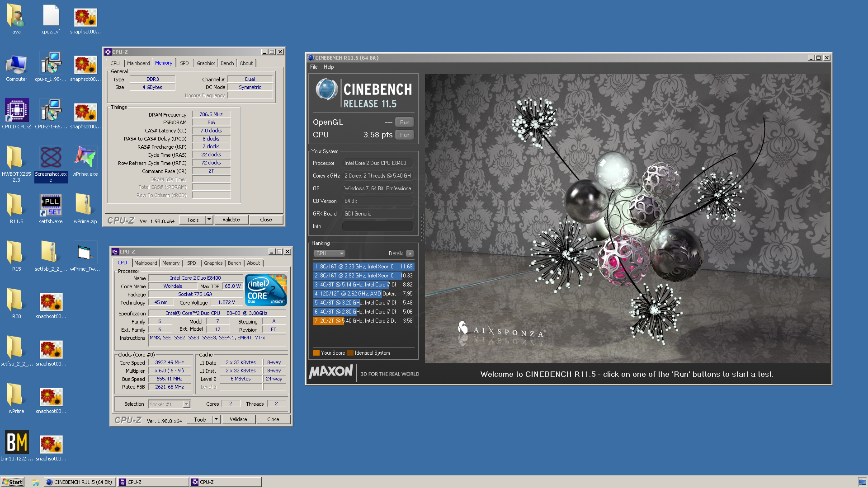Open Windows Explorer quick launch icon
Viewport: 868px width, 488px height.
pyautogui.click(x=35, y=482)
